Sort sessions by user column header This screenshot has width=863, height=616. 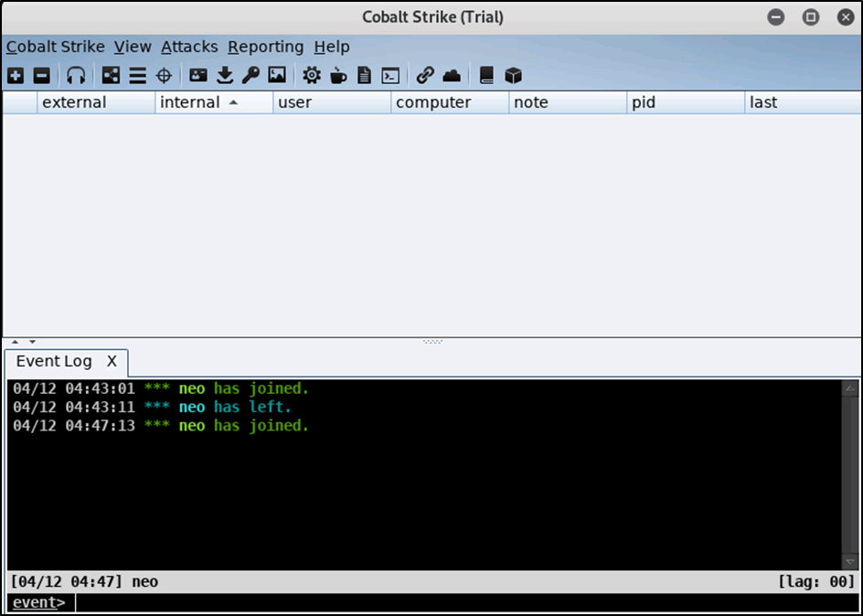click(332, 102)
